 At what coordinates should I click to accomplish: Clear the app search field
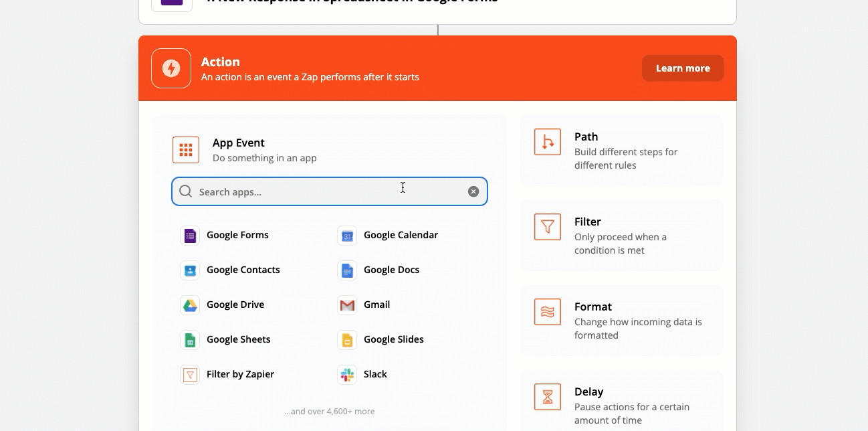tap(473, 192)
